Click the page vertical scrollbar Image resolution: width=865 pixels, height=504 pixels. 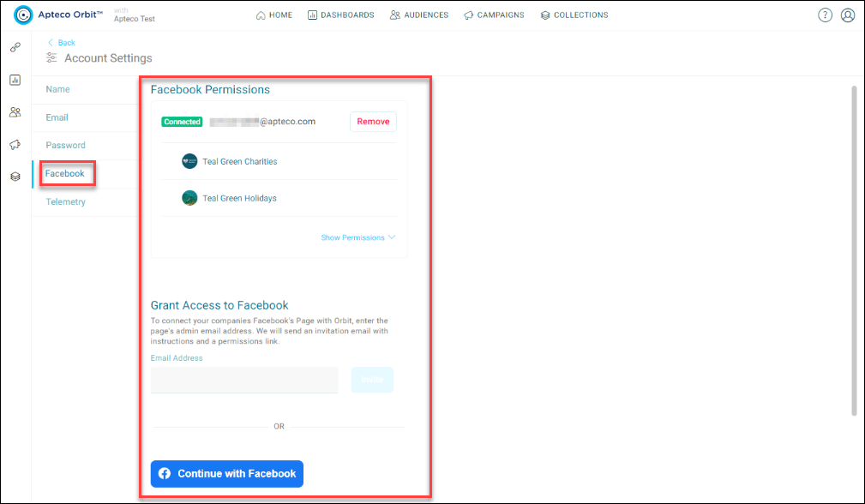(854, 251)
